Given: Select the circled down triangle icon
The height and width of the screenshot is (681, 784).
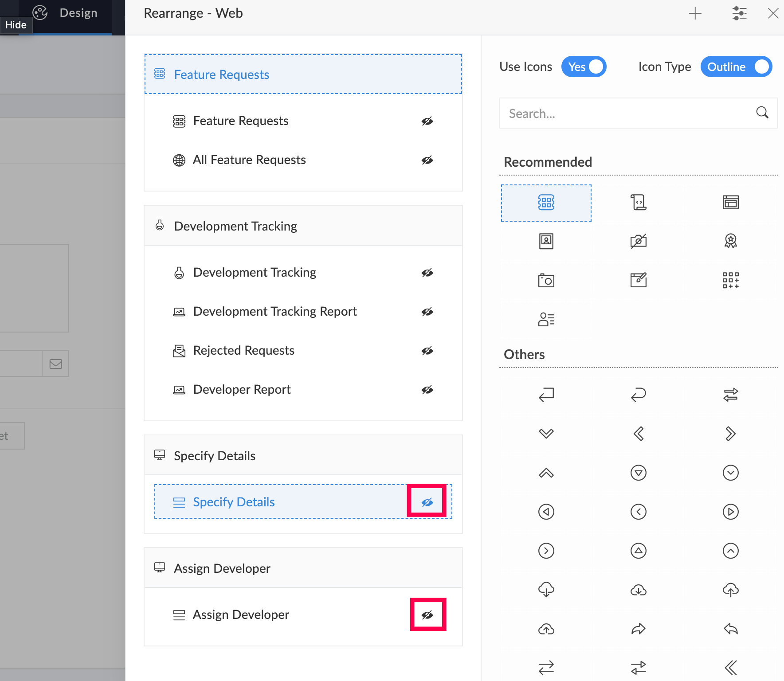Looking at the screenshot, I should pos(639,473).
